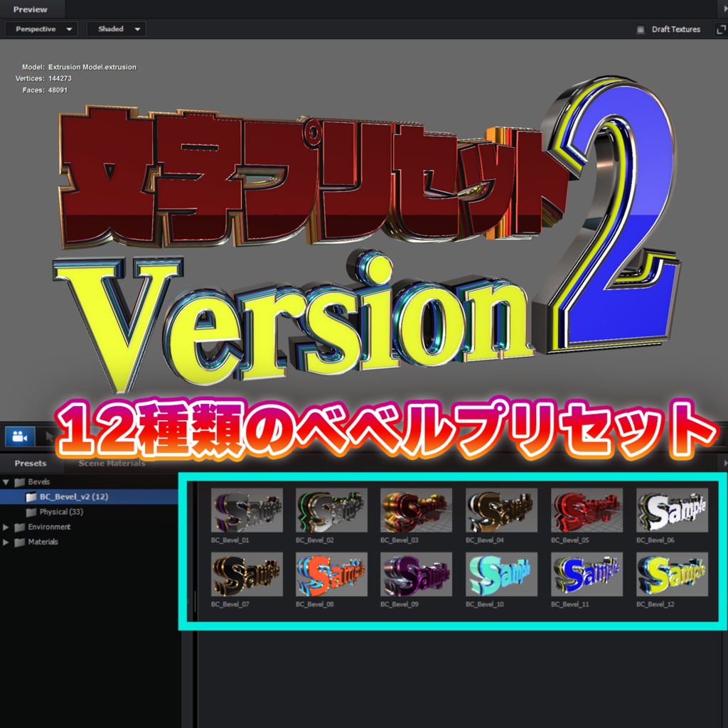Switch to the Scene Materials tab
This screenshot has width=728, height=728.
click(x=112, y=463)
